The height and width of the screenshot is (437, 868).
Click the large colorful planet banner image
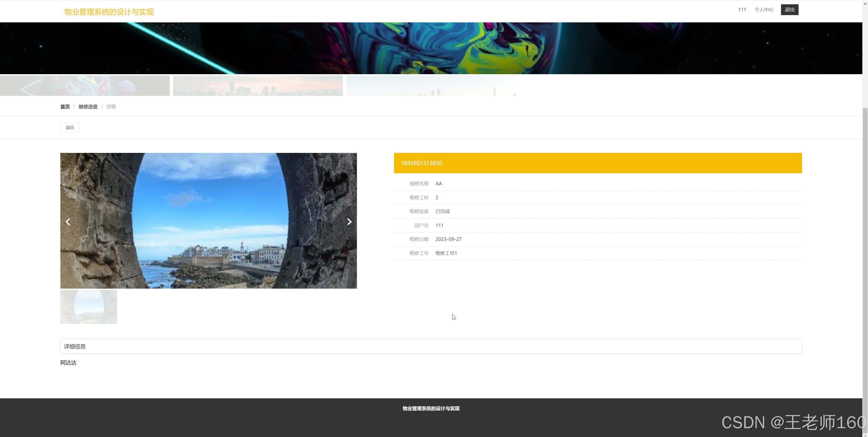coord(431,48)
